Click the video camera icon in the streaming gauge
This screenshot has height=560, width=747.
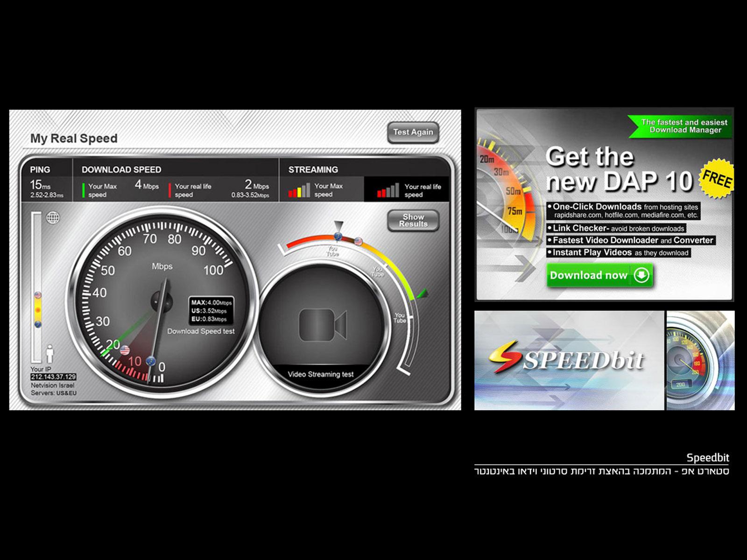[x=323, y=325]
